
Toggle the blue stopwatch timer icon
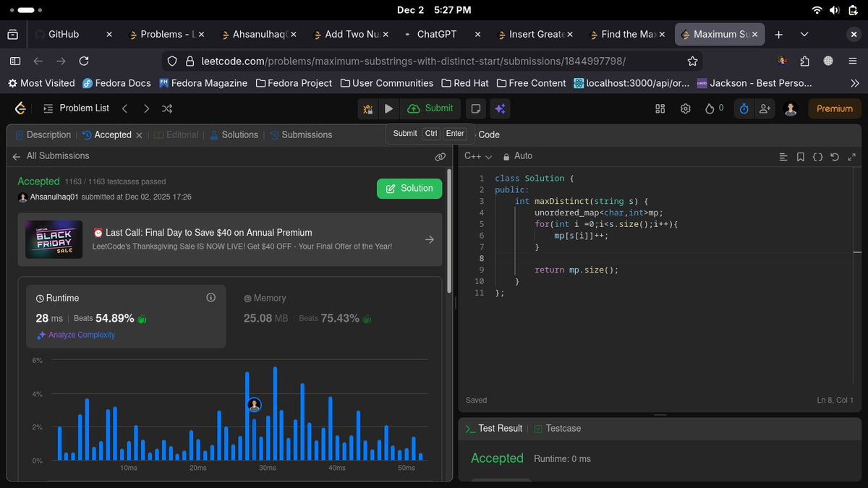coord(744,108)
